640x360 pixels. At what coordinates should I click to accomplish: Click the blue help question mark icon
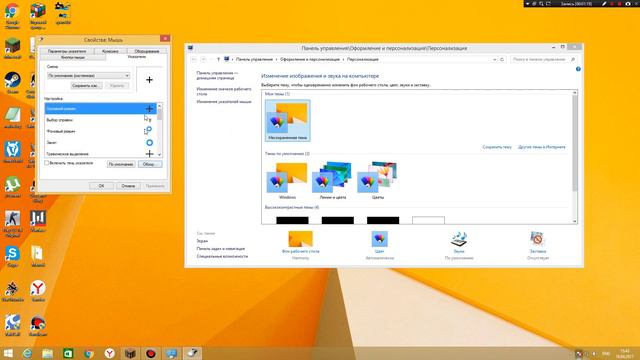(x=578, y=69)
